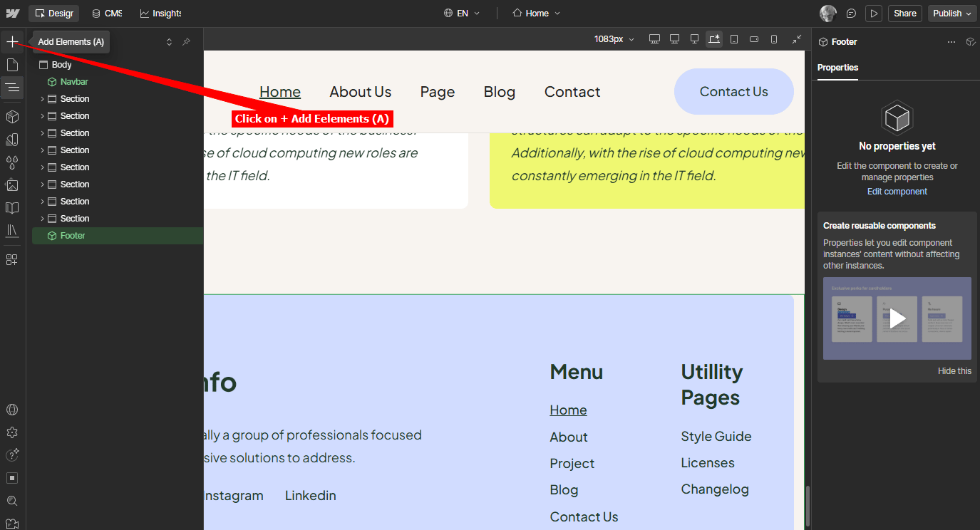
Task: Switch to mobile landscape breakpoint
Action: click(754, 39)
